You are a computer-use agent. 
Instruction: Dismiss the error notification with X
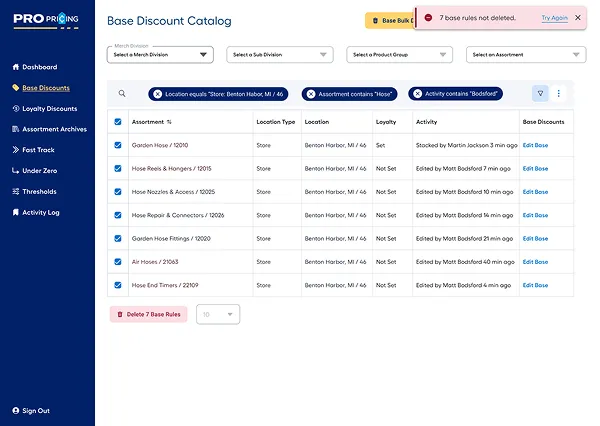point(578,18)
